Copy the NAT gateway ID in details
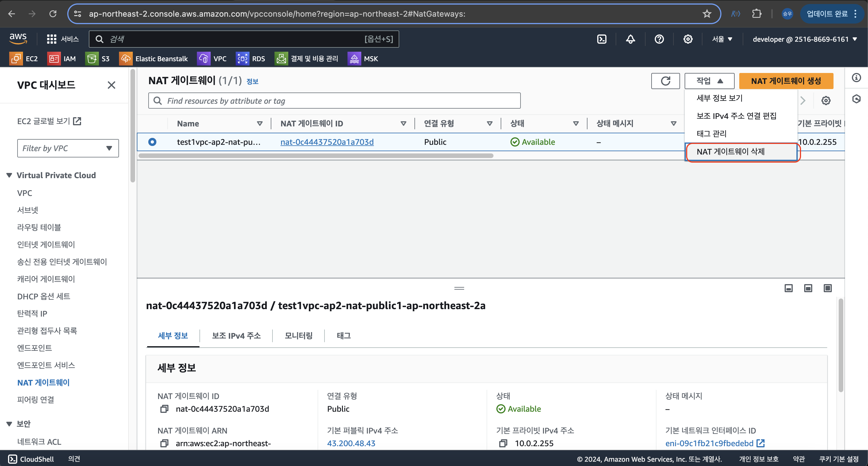Viewport: 868px width, 466px height. click(164, 409)
